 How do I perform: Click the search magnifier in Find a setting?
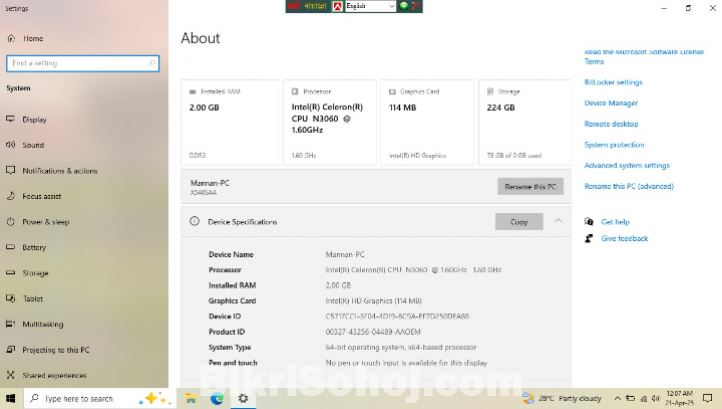(151, 63)
